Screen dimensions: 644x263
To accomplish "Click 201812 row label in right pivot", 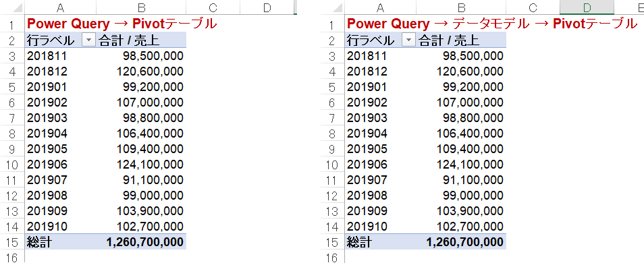I will pyautogui.click(x=367, y=71).
